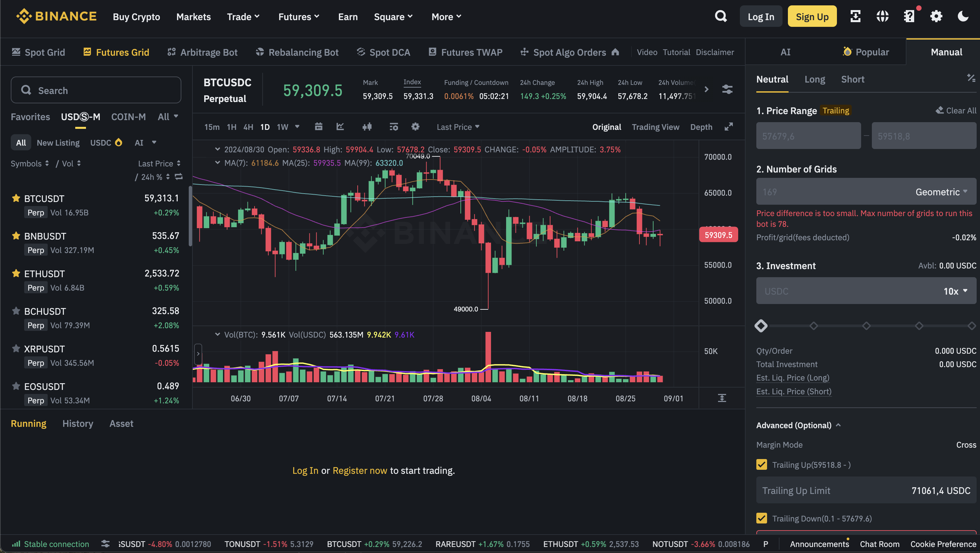The width and height of the screenshot is (980, 553).
Task: Open the More dropdown menu
Action: [x=447, y=16]
